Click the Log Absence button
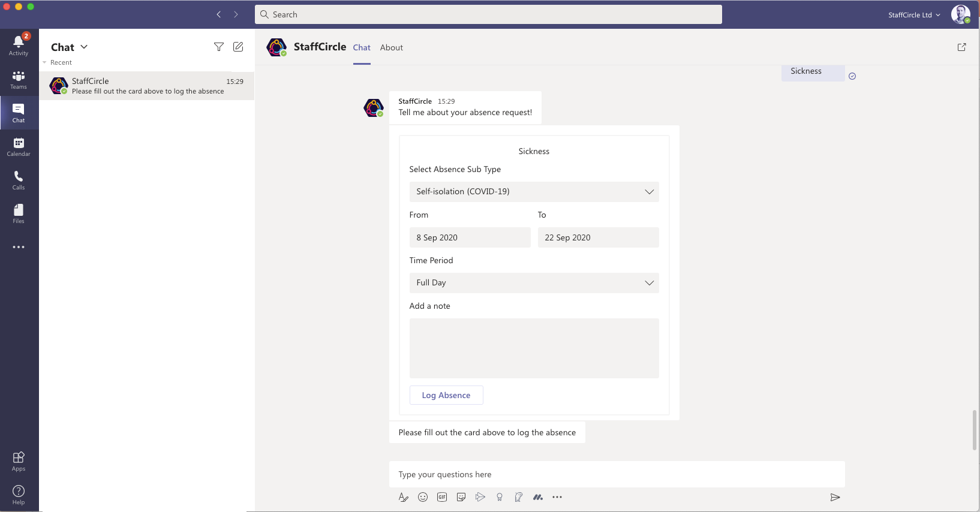 [x=446, y=395]
